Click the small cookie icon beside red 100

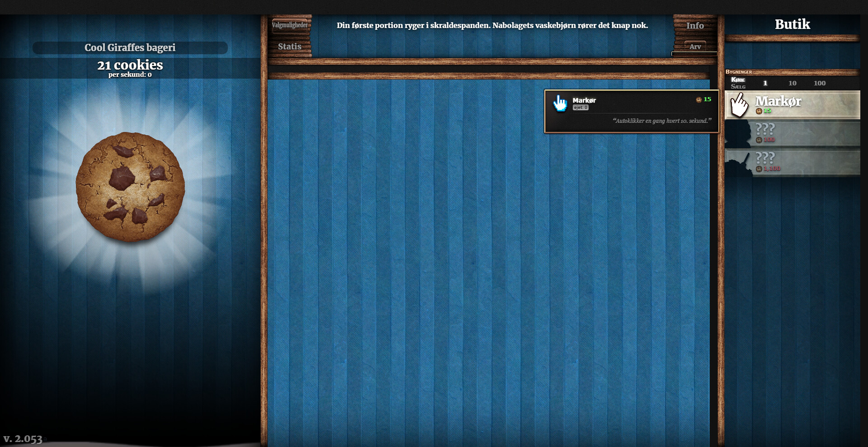759,140
